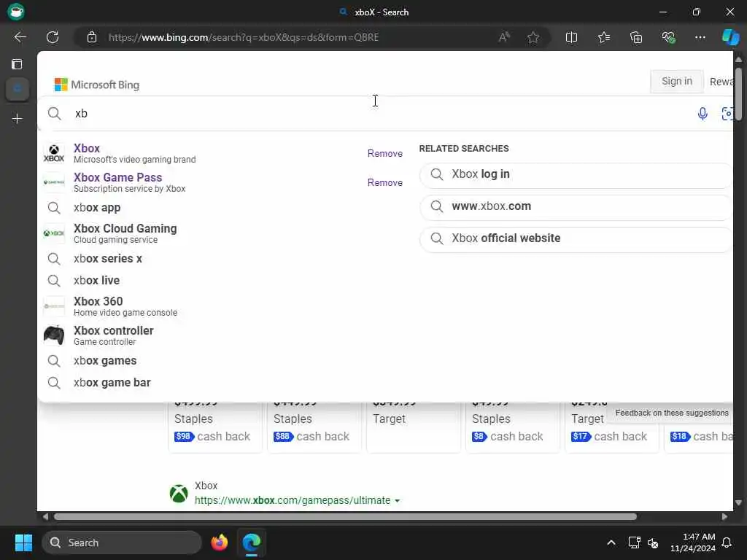The width and height of the screenshot is (747, 560).
Task: Select the xbox app suggestion
Action: pos(223,208)
